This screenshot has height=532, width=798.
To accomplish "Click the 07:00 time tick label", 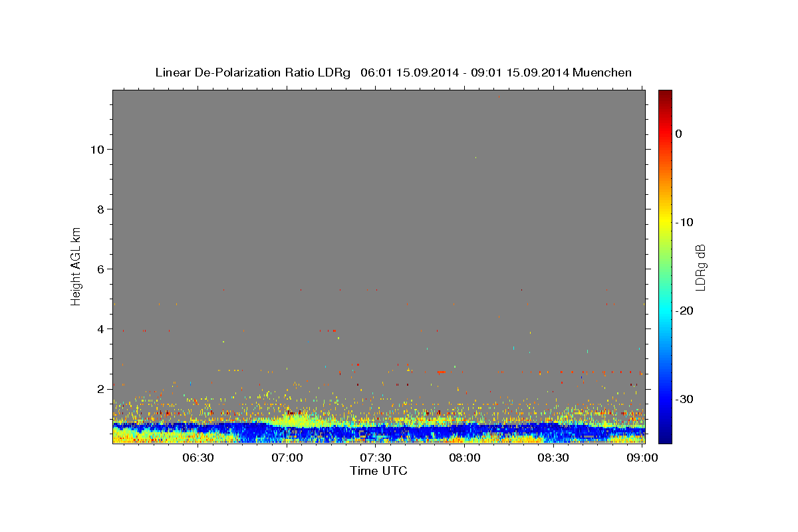I will (x=288, y=458).
